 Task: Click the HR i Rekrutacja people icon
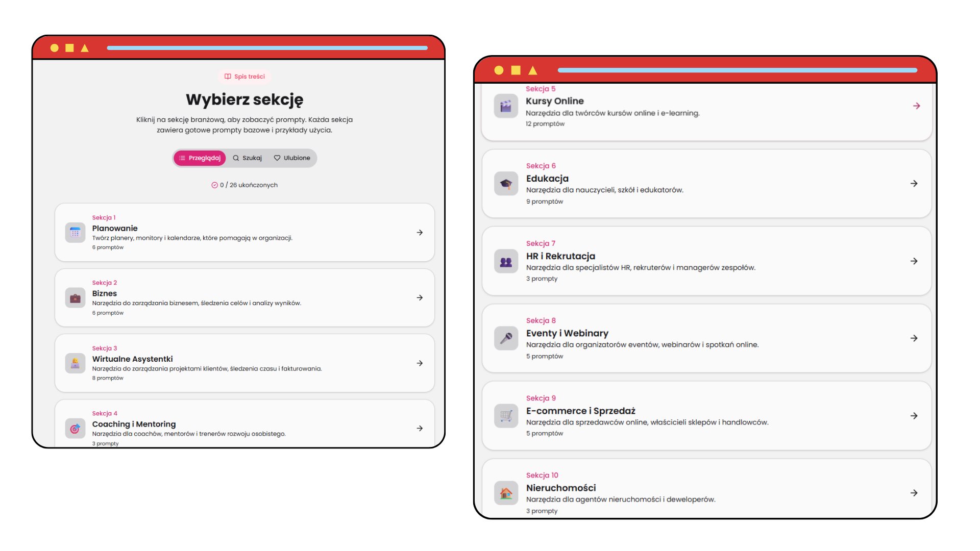pos(506,261)
